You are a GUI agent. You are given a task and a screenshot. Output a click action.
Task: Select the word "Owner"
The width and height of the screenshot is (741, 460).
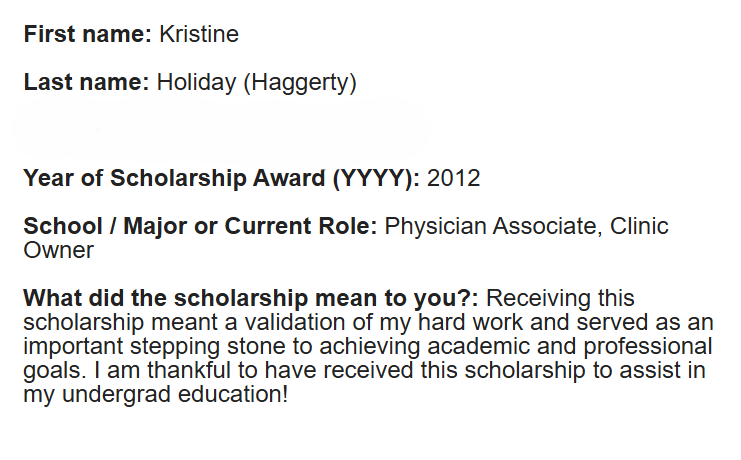(x=59, y=250)
